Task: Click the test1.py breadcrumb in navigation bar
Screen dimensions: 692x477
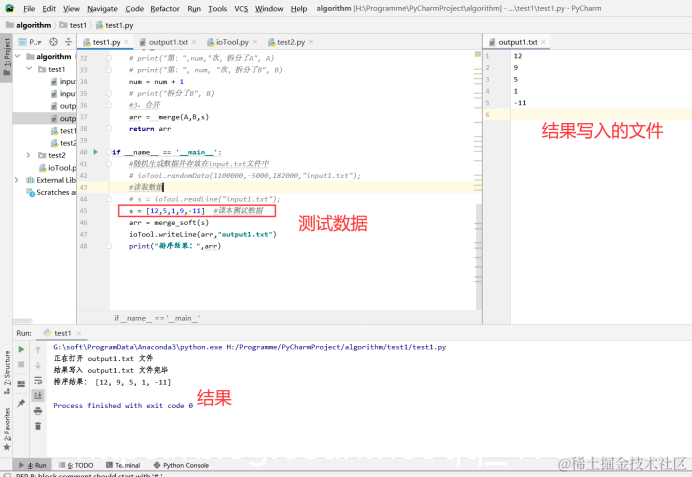Action: 115,25
